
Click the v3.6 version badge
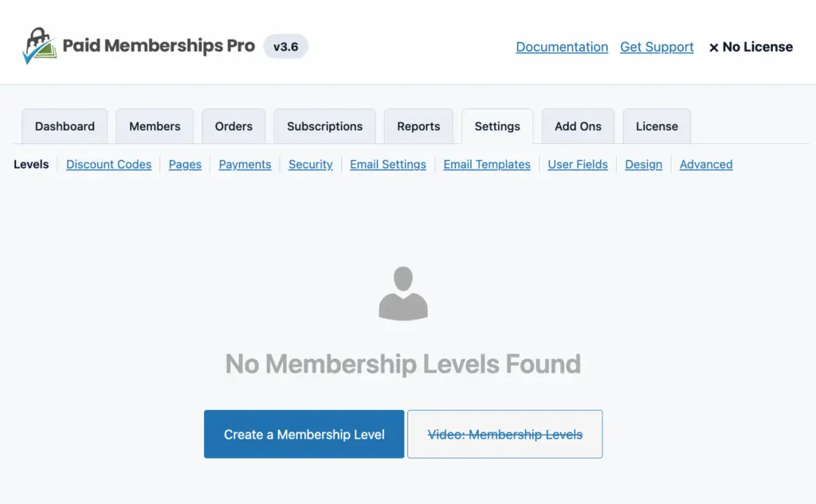(285, 46)
